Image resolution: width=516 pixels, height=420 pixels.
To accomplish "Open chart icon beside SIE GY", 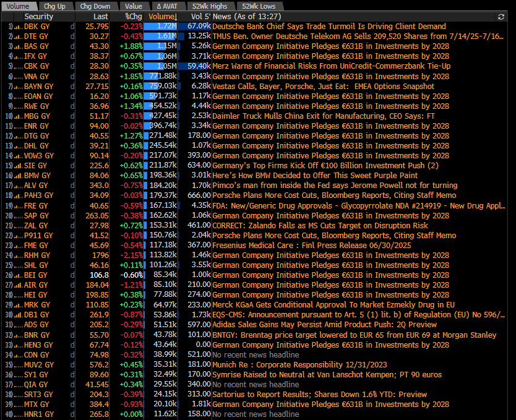I will pos(18,166).
